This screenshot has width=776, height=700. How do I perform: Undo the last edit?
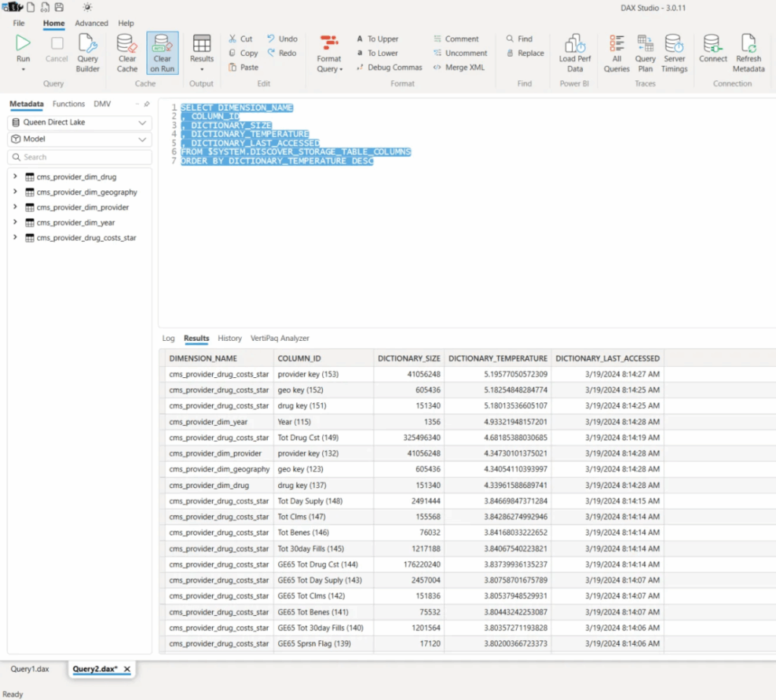[283, 39]
